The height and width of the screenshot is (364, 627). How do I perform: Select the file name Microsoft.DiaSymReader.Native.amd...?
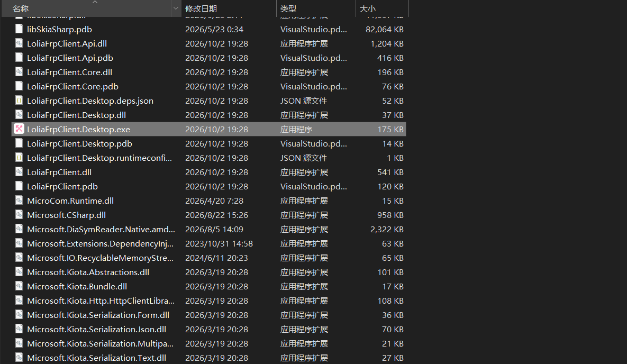click(x=101, y=229)
